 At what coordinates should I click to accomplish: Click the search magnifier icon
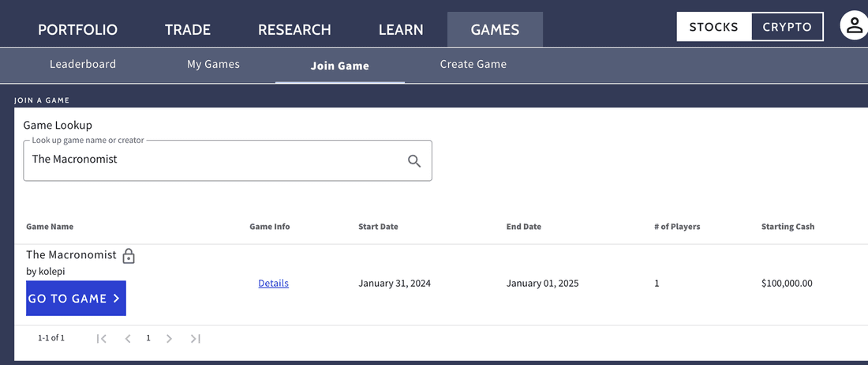[414, 161]
